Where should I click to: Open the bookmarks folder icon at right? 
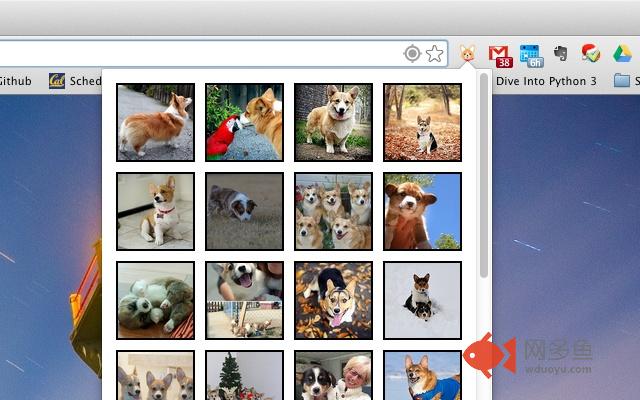tap(622, 80)
